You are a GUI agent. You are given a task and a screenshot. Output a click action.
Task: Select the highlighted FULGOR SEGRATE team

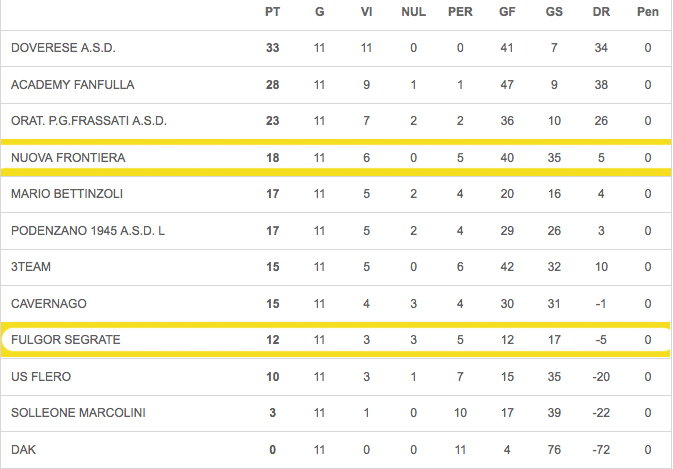tap(65, 340)
